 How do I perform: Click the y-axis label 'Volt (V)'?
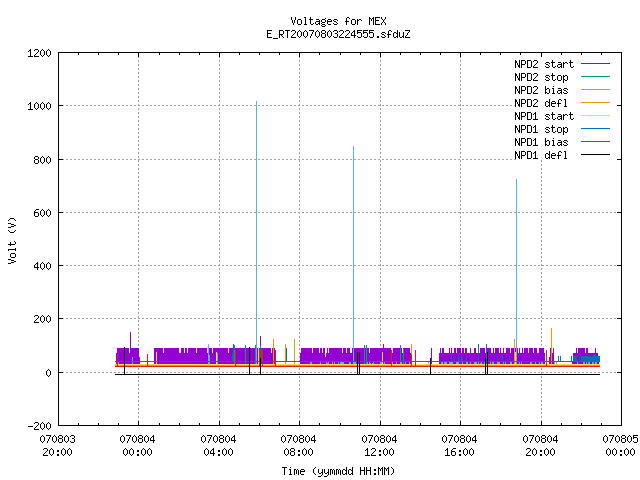tap(13, 240)
